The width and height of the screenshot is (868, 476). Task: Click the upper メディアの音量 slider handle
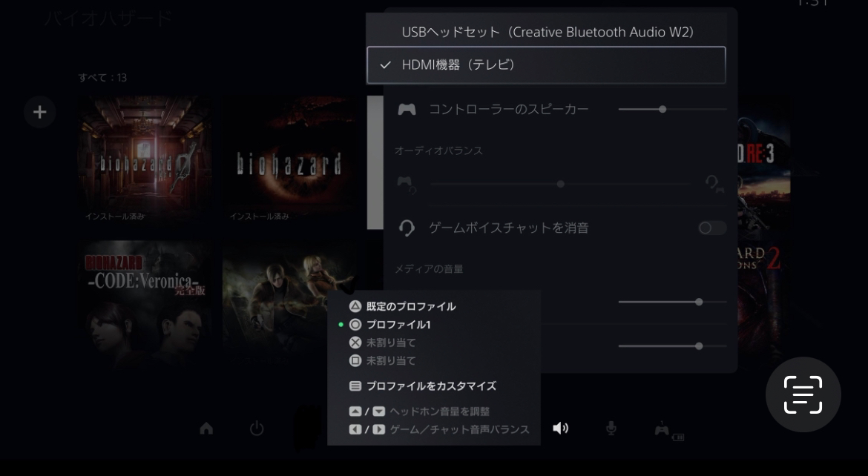click(x=699, y=302)
